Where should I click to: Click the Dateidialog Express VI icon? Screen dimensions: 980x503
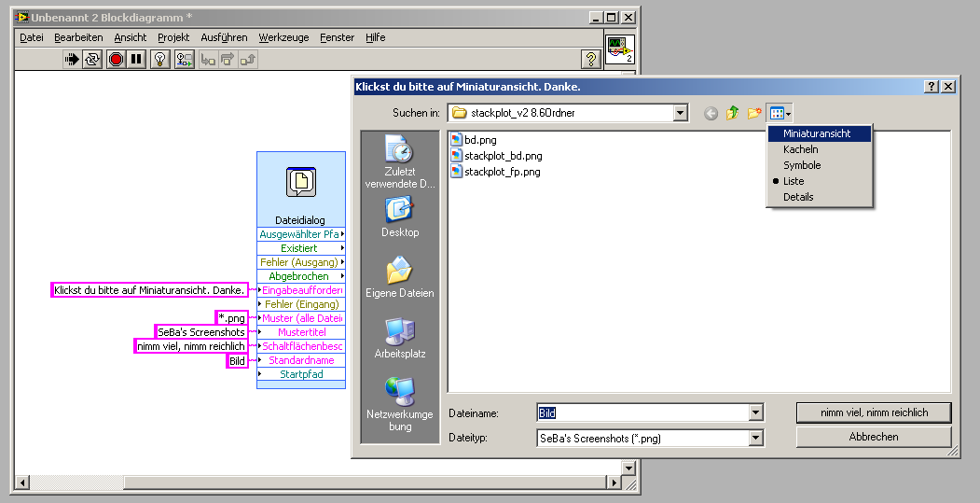pos(300,183)
